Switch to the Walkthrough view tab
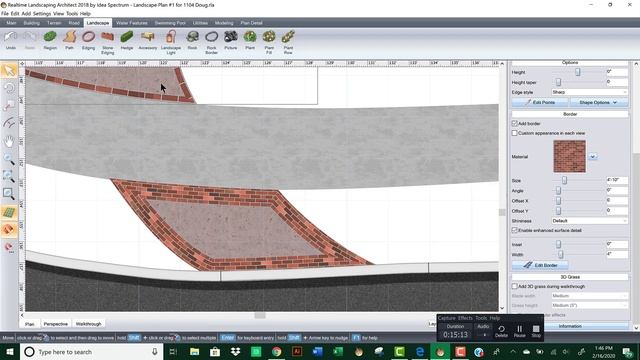 (89, 324)
